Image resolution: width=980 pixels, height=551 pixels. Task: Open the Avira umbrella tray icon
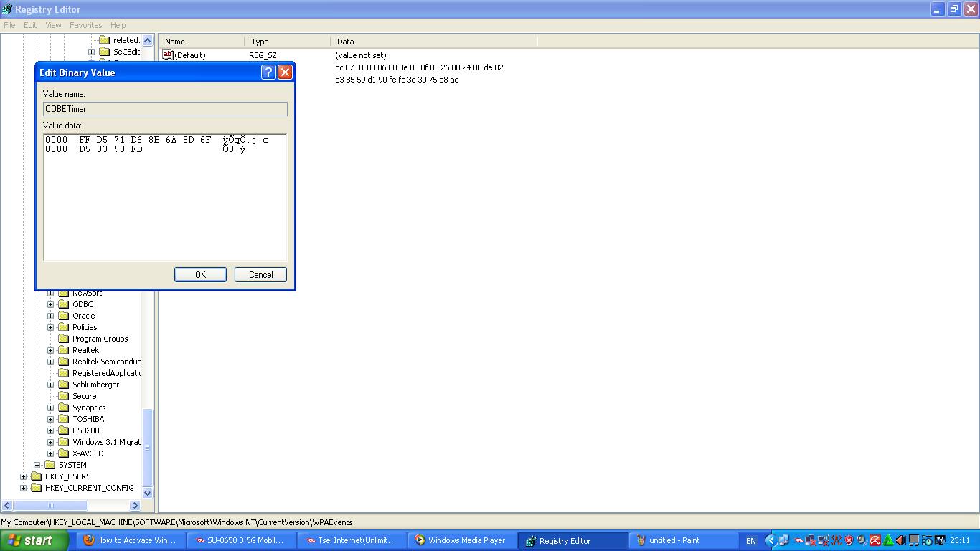(x=875, y=540)
